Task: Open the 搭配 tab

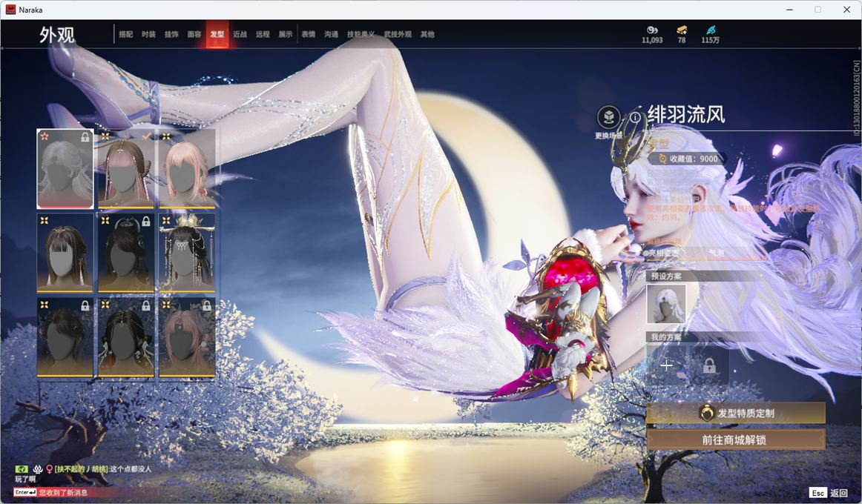Action: [126, 34]
